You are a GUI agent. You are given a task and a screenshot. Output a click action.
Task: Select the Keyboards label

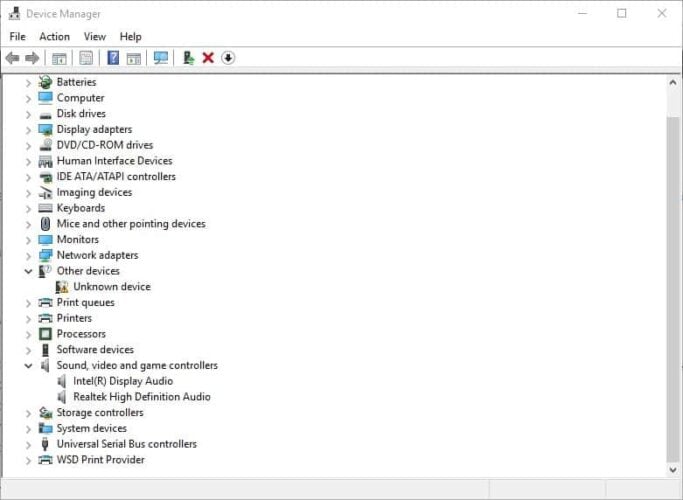pos(81,208)
